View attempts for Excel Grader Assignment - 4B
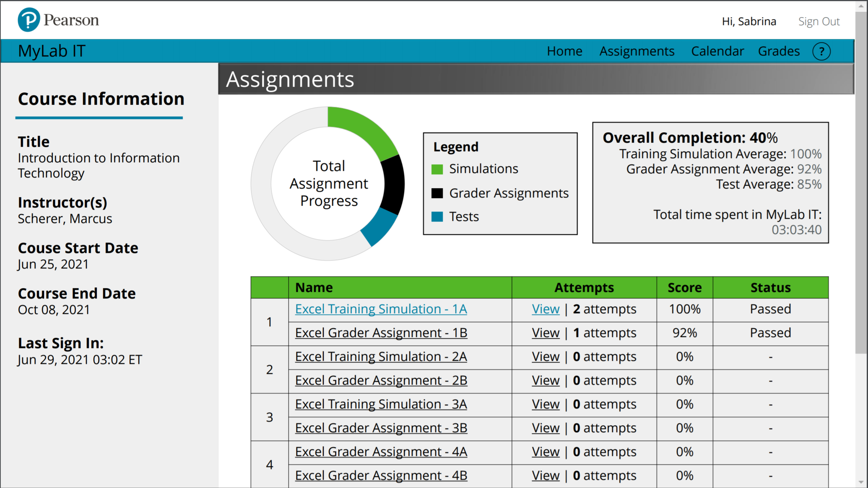The width and height of the screenshot is (868, 488). click(545, 475)
